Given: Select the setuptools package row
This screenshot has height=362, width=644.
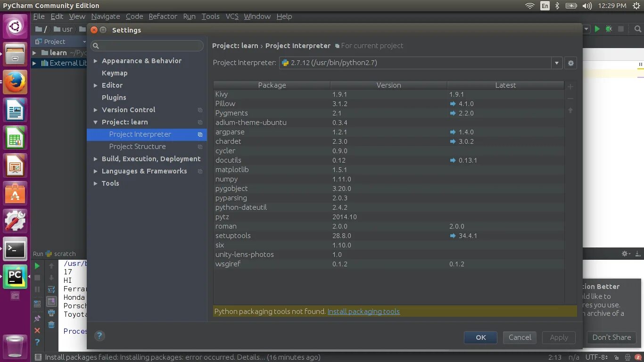Looking at the screenshot, I should 389,236.
